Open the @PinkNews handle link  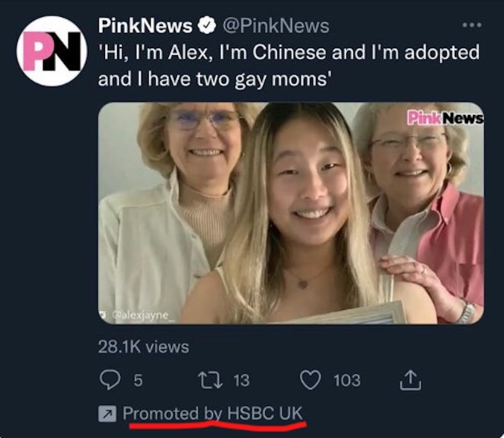click(x=275, y=26)
